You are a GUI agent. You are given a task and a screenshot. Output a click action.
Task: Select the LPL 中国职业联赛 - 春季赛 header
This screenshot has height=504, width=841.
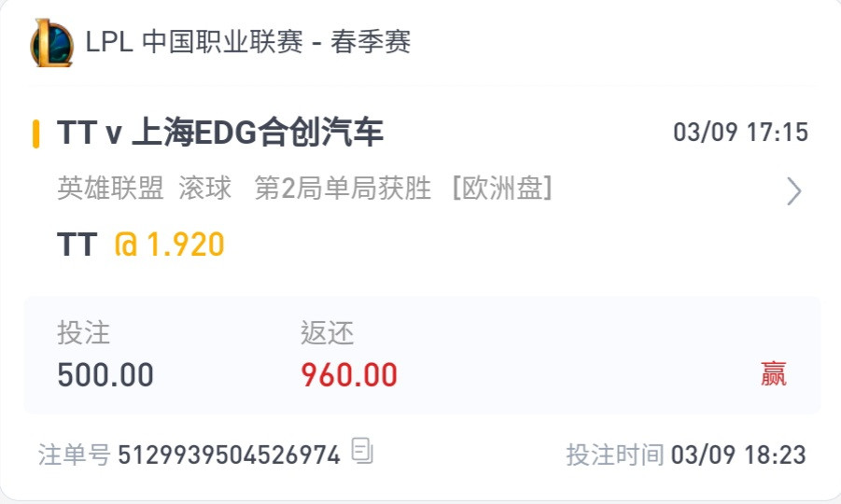247,42
